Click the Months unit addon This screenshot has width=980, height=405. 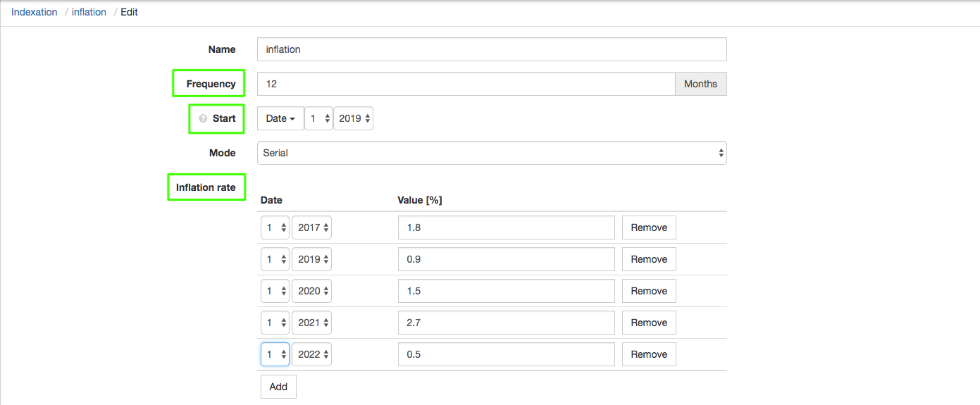tap(700, 84)
